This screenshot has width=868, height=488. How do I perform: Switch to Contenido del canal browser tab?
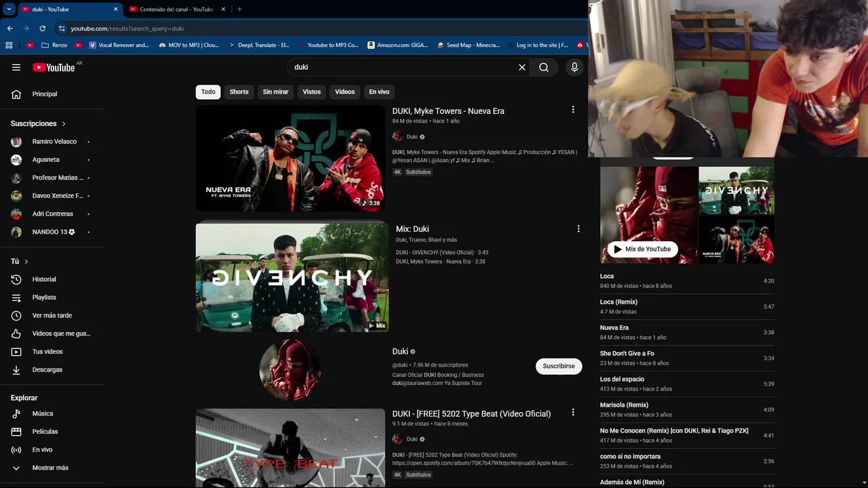(x=176, y=9)
